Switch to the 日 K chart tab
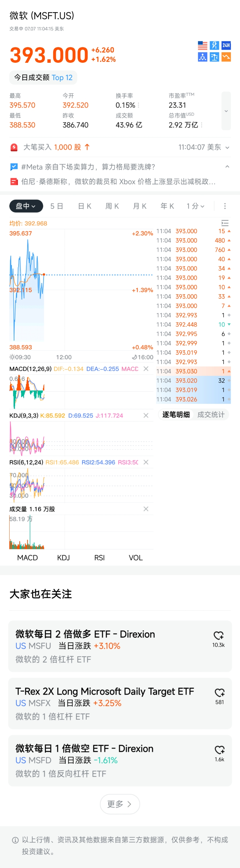Image resolution: width=240 pixels, height=868 pixels. [84, 206]
